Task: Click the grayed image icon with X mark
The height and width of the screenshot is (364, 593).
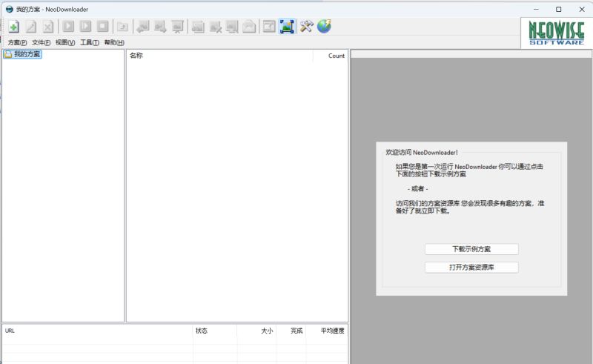Action: [x=215, y=27]
